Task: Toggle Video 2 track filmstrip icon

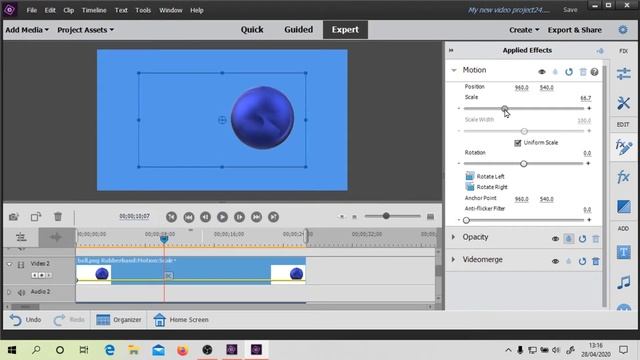Action: (21, 265)
